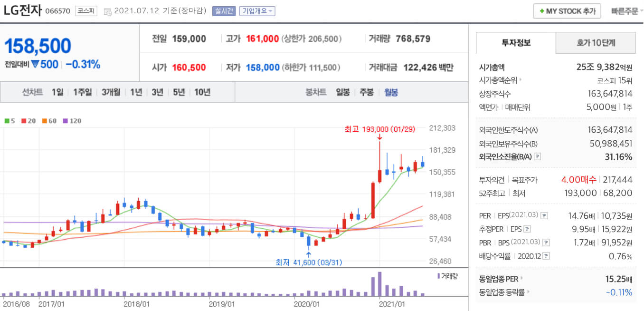The width and height of the screenshot is (644, 311).
Task: Click the 목표주가 link
Action: (x=525, y=180)
